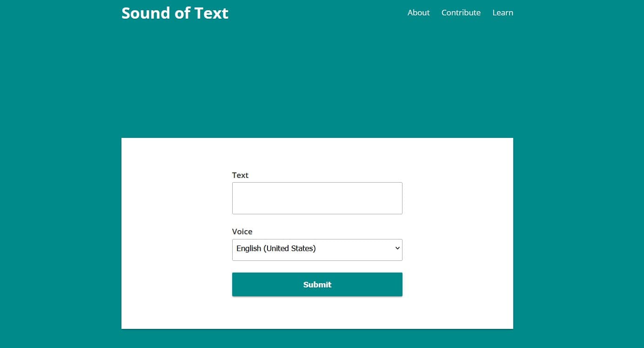Click the Sound of Text site title
The height and width of the screenshot is (348, 644).
tap(174, 13)
